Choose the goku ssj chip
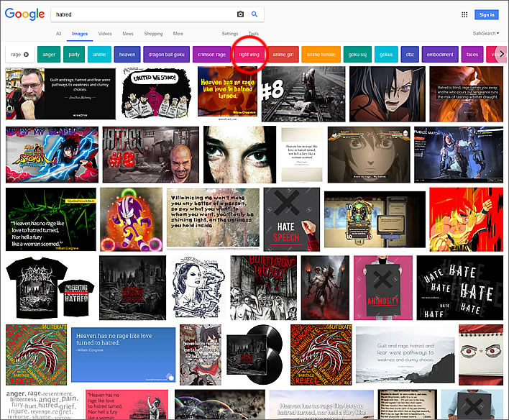 pyautogui.click(x=357, y=55)
